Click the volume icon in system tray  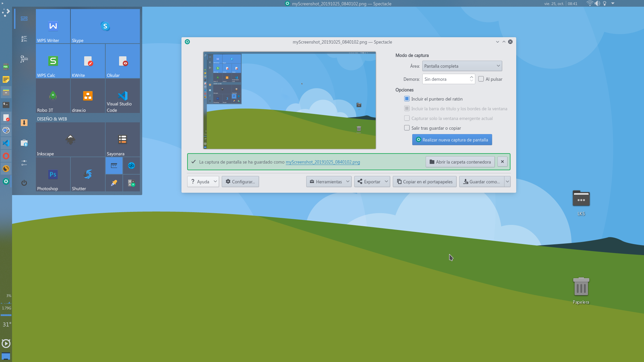pos(597,3)
